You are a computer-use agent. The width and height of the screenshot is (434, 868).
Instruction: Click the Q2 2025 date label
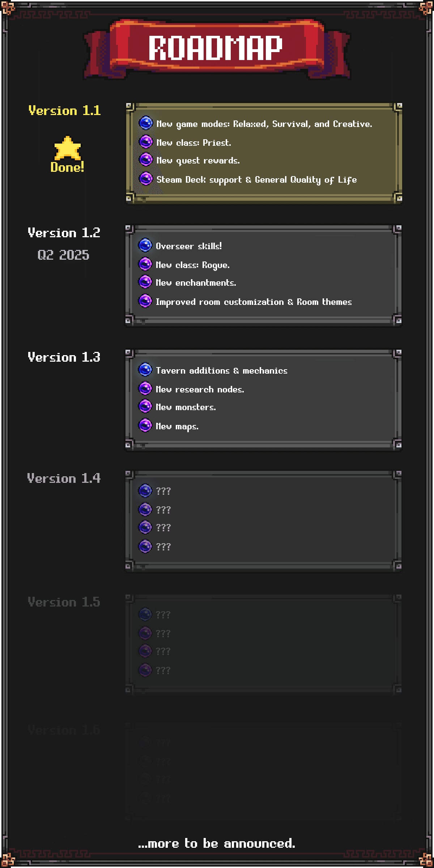click(63, 255)
